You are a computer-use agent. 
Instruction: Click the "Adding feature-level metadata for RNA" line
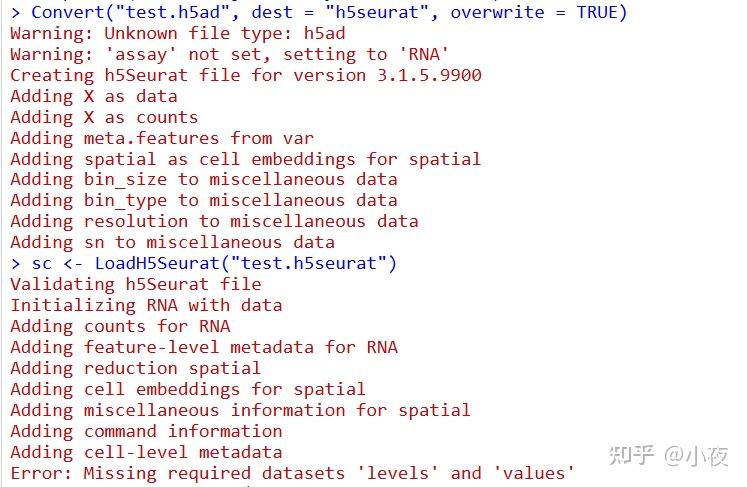coord(203,347)
